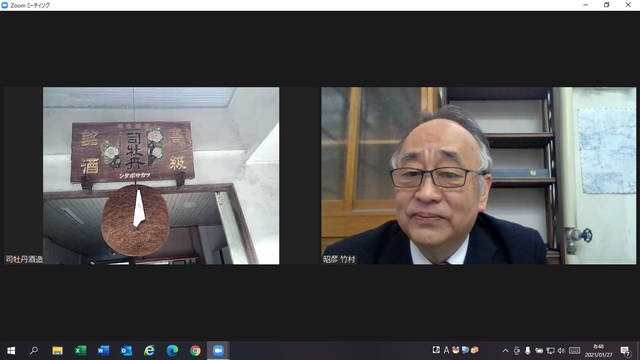This screenshot has height=360, width=640.
Task: Open Google Chrome from the taskbar
Action: pos(195,351)
